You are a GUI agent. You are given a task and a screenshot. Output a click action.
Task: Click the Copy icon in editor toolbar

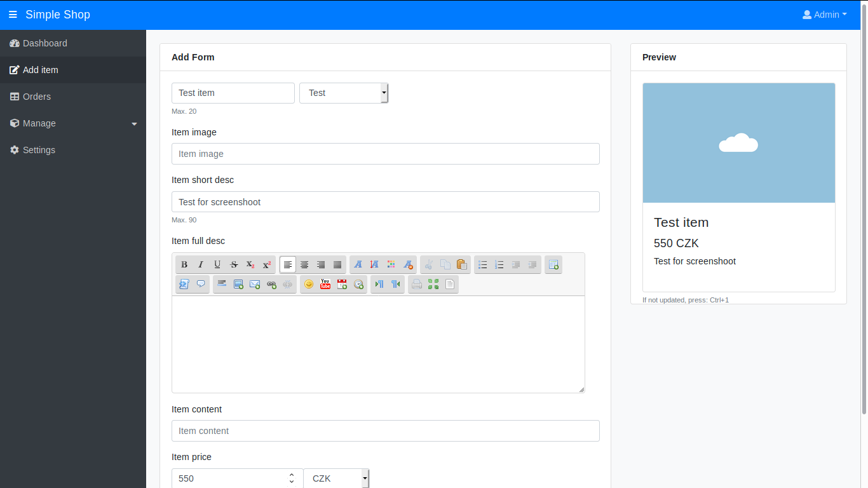tap(445, 264)
